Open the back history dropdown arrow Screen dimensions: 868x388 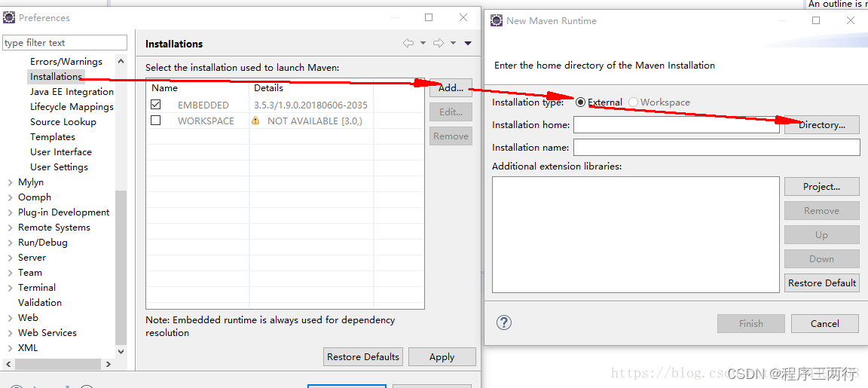point(423,43)
